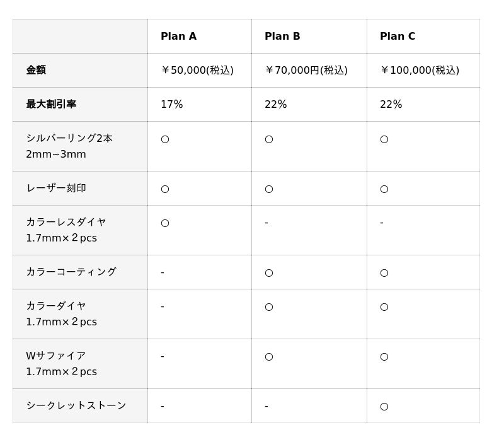
Task: Click the Plan B column header
Action: pyautogui.click(x=282, y=37)
